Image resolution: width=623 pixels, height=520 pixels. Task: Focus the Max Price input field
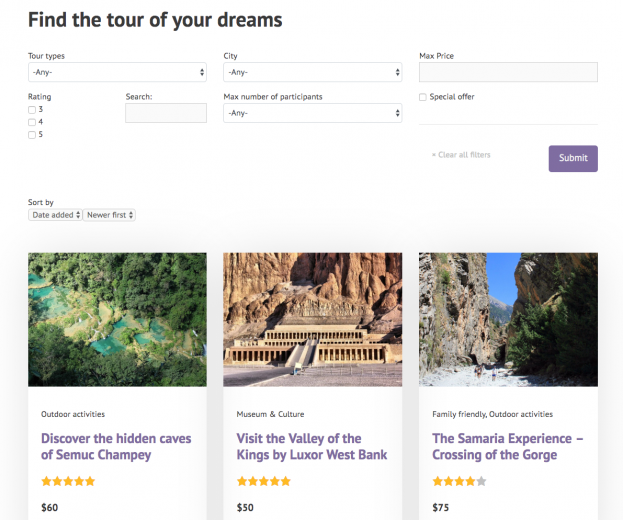pyautogui.click(x=508, y=72)
